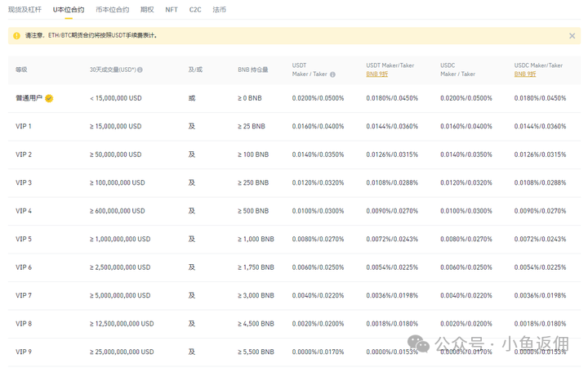Dismiss the yellow notice banner
This screenshot has width=588, height=368.
pyautogui.click(x=572, y=36)
